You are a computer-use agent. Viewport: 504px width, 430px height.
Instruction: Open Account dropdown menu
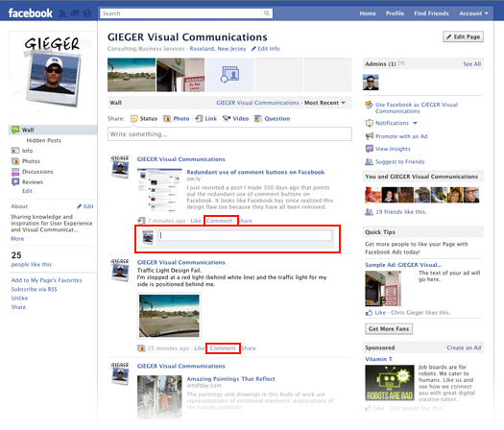(473, 13)
